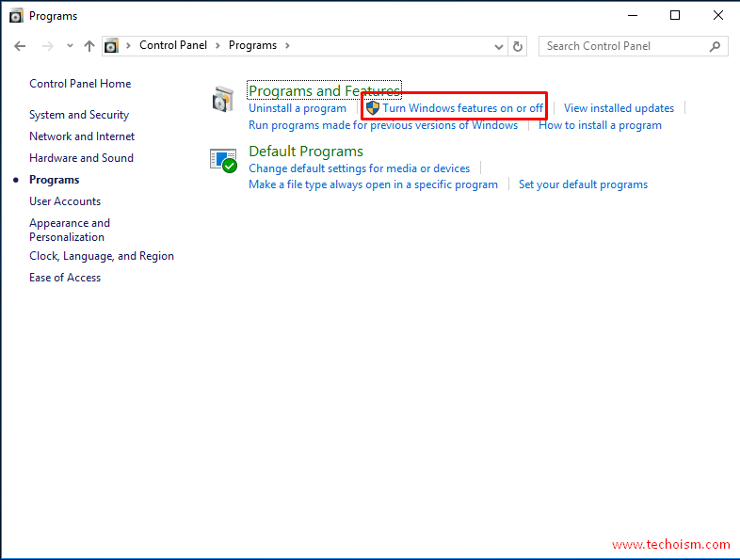The width and height of the screenshot is (740, 560).
Task: Open the recent locations dropdown arrow
Action: [70, 46]
